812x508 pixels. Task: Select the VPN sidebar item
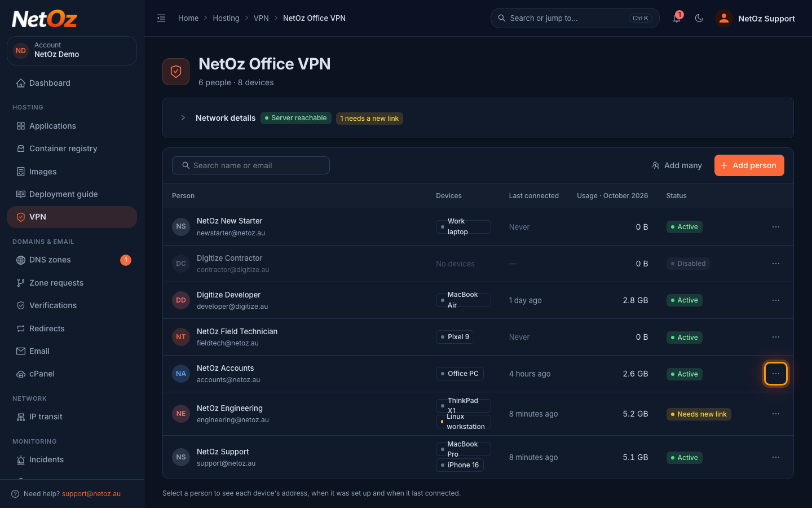click(x=72, y=217)
